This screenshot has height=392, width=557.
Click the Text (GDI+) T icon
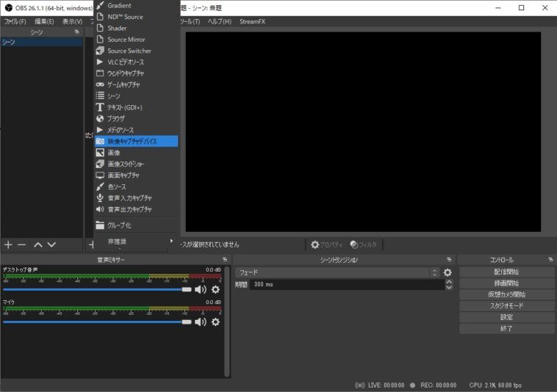pyautogui.click(x=100, y=107)
